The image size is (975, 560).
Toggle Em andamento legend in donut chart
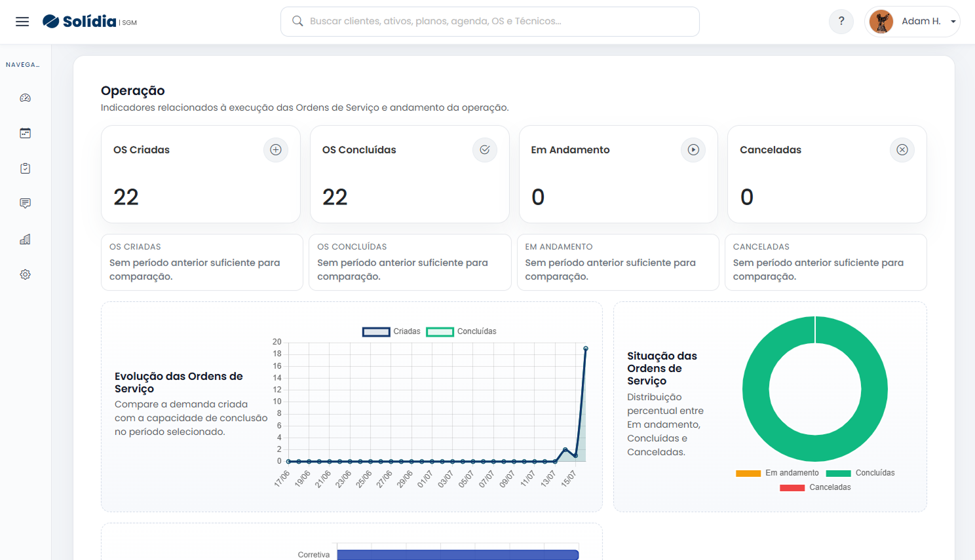777,473
